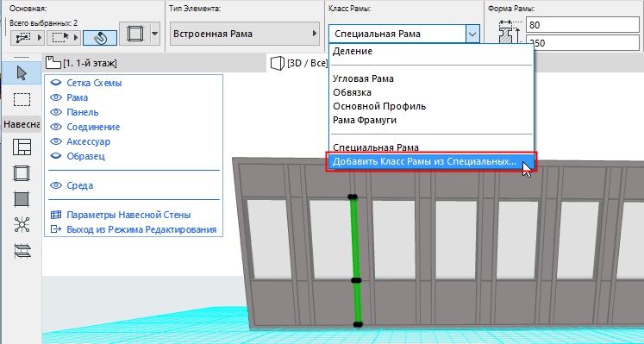The image size is (644, 344).
Task: Choose the curtain wall Scheme tool icon
Action: (x=22, y=147)
